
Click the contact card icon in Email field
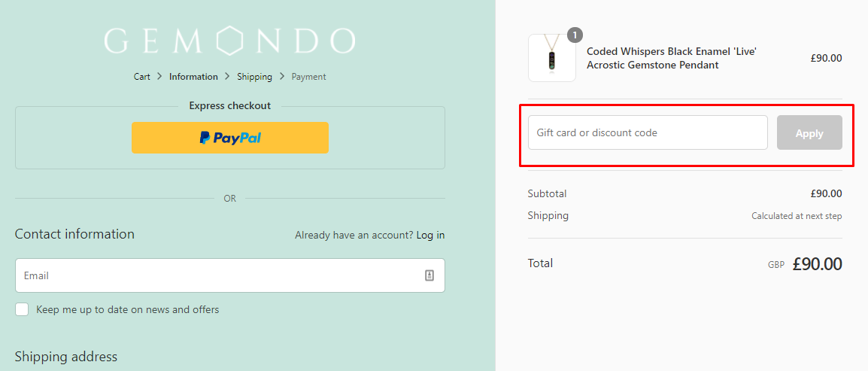[429, 275]
